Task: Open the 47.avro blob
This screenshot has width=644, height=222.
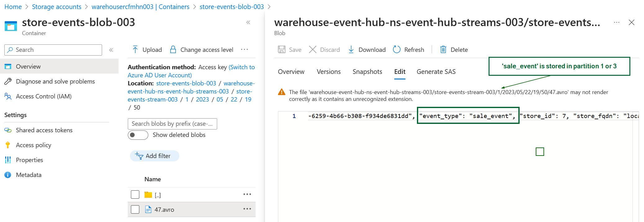Action: coord(164,210)
